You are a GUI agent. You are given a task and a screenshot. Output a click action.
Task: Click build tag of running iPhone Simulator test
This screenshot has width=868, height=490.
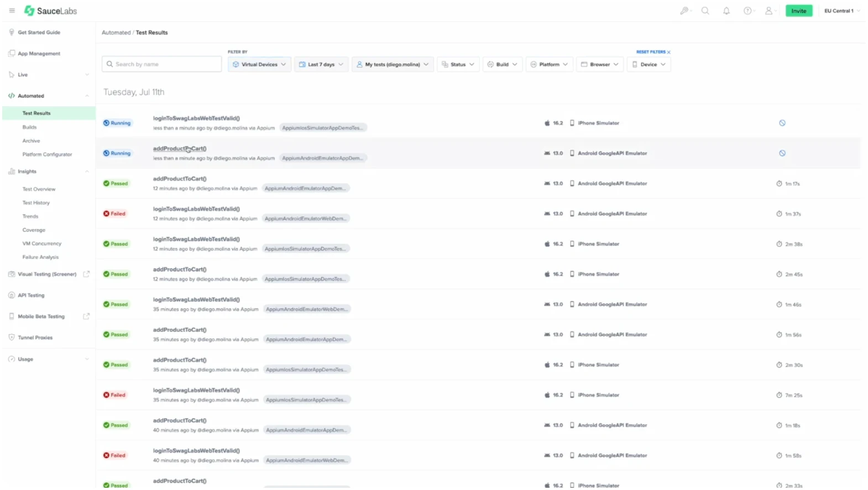point(323,128)
